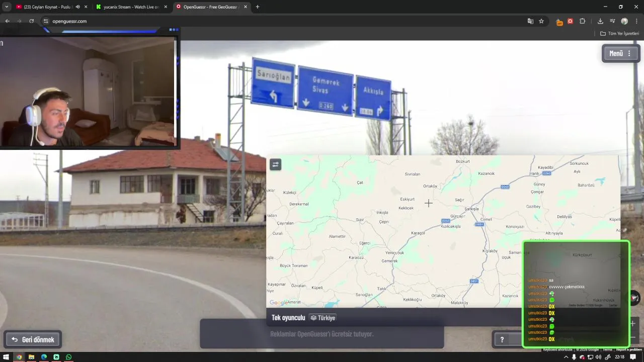Screen dimensions: 644x362
Task: Click the Gazibey map label
Action: [533, 207]
